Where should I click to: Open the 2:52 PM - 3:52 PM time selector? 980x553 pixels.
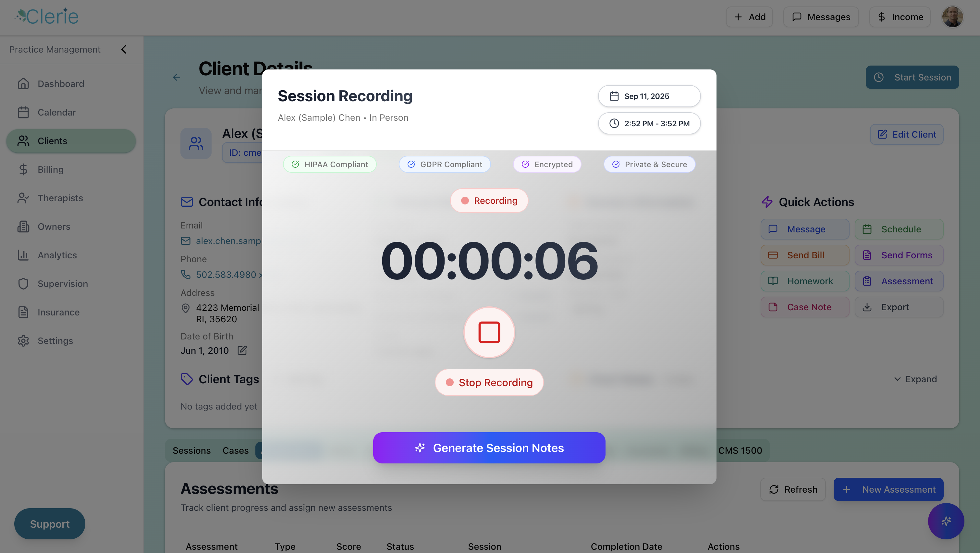pos(649,123)
